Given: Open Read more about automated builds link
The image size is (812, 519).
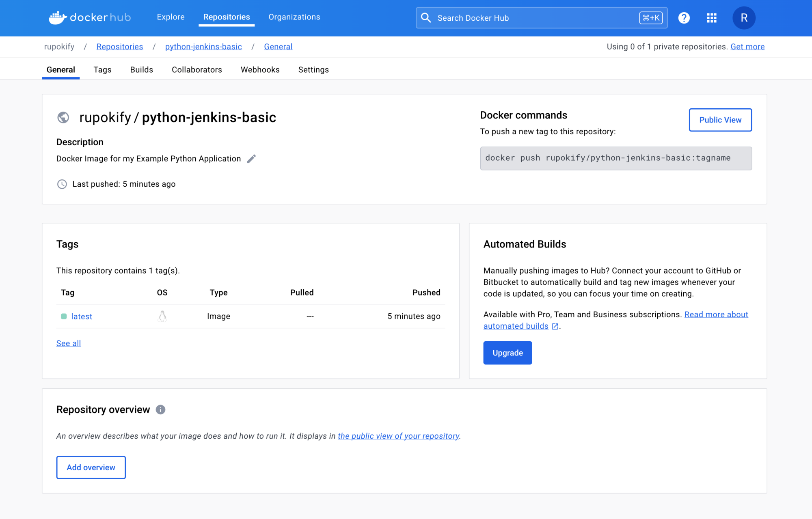Looking at the screenshot, I should point(716,314).
